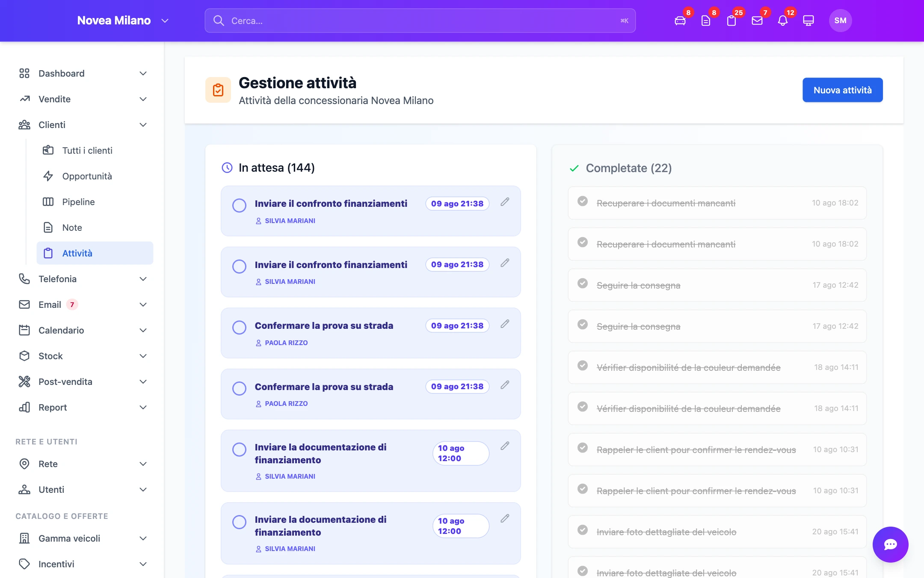This screenshot has width=924, height=578.
Task: Edit first Inviare la documentazione di finanziamento task
Action: 505,446
